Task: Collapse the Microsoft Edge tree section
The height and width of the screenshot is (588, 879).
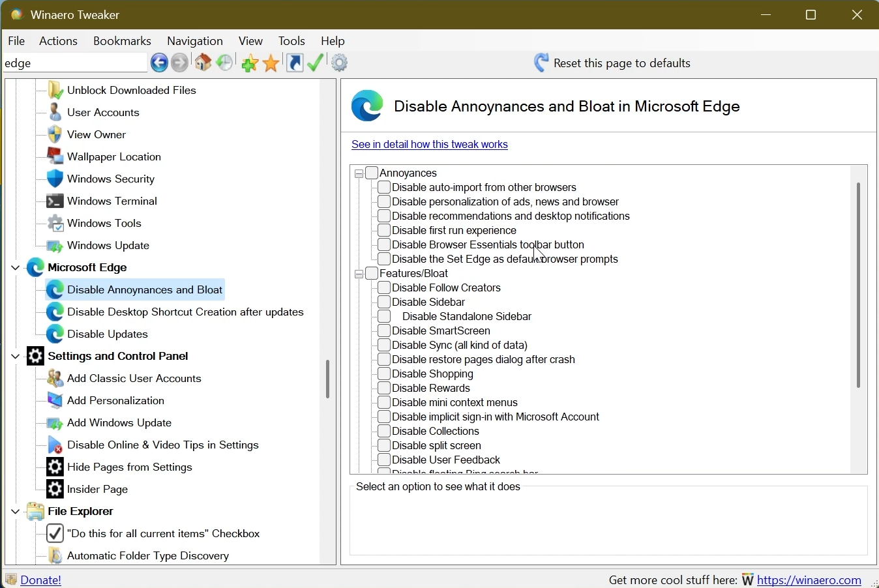Action: coord(14,267)
